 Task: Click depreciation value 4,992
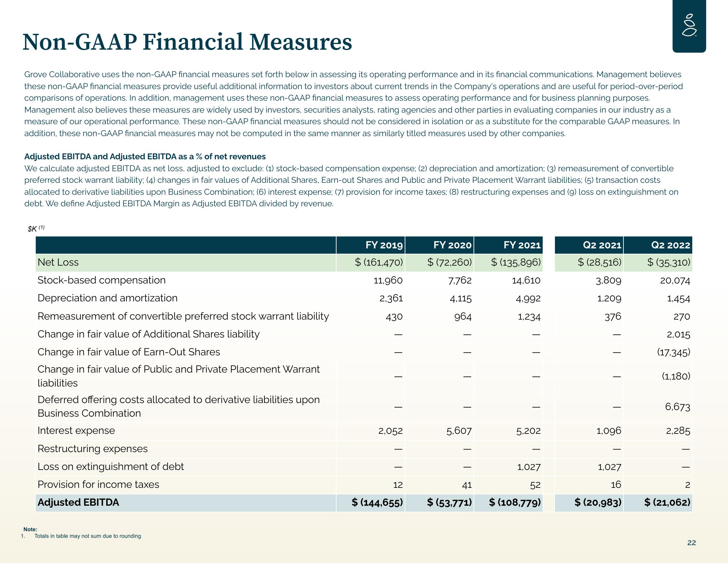[x=528, y=298]
